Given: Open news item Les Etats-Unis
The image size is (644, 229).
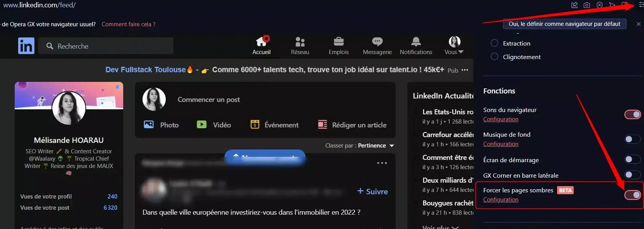Looking at the screenshot, I should coord(448,112).
